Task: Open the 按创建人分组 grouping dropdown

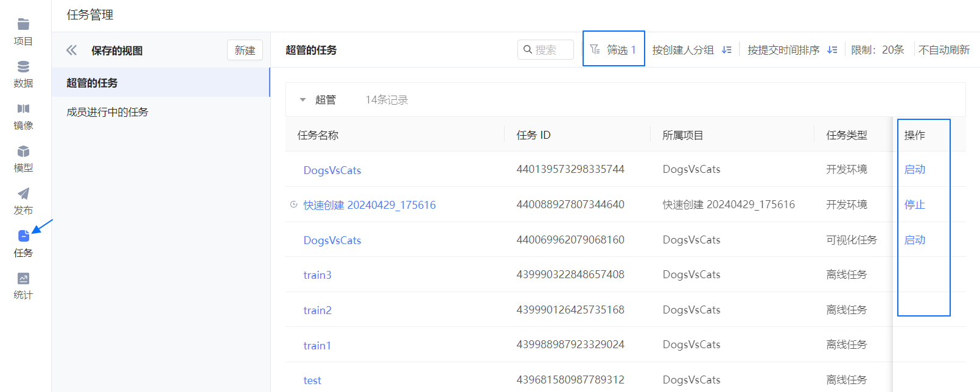Action: point(691,50)
